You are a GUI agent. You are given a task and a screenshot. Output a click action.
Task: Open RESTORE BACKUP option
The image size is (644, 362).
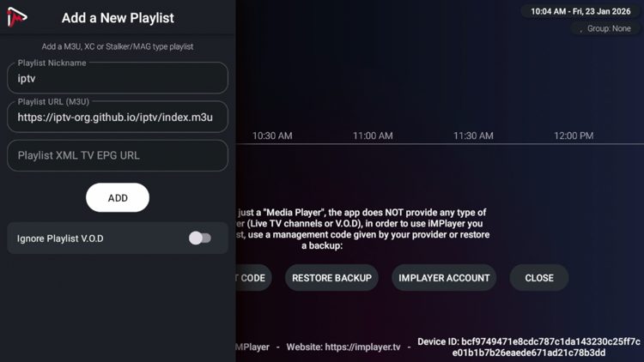point(331,278)
